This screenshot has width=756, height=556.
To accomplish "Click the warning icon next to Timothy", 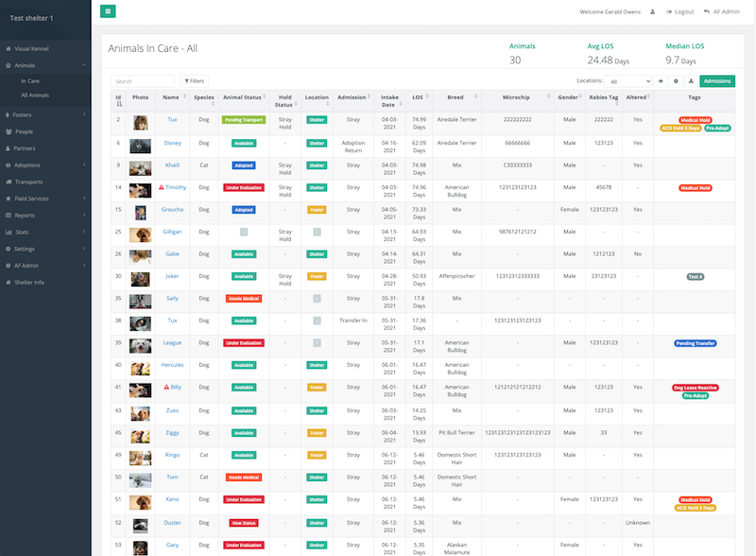I will click(163, 188).
